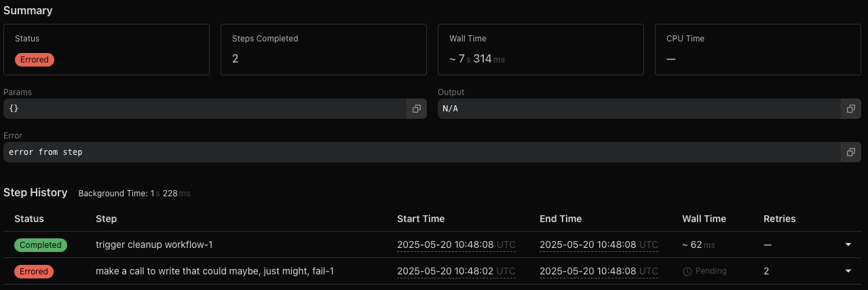Click the End Time column header
The image size is (868, 290).
(x=561, y=219)
